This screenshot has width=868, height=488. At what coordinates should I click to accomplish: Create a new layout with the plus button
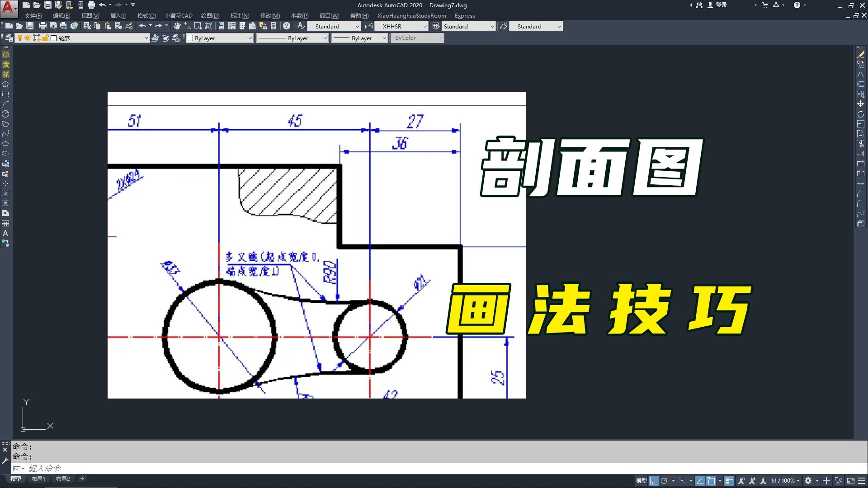click(82, 479)
